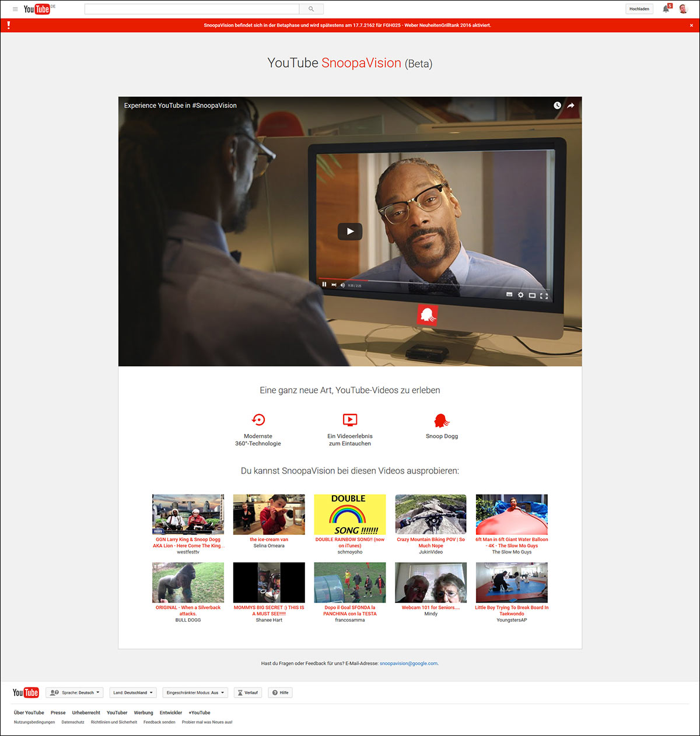Click channel name BULL DOGG

pos(188,620)
